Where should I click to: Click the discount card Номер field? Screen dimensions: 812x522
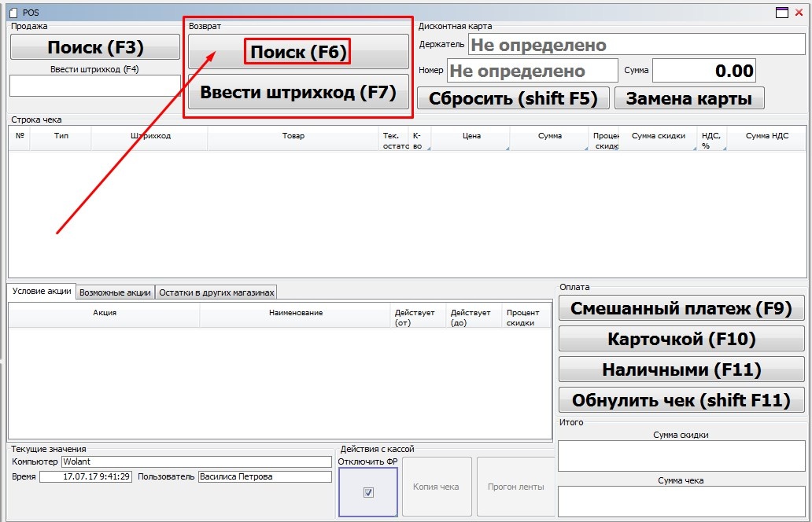[x=532, y=71]
